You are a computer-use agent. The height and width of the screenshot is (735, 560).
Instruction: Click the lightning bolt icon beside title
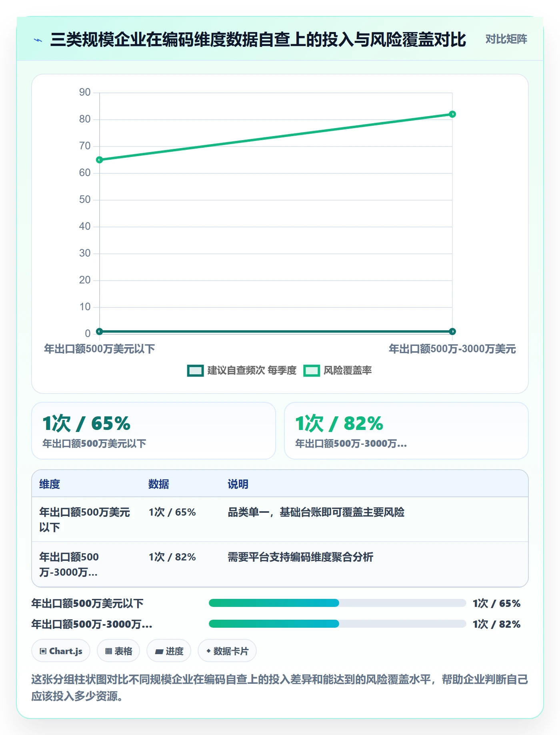pyautogui.click(x=38, y=40)
